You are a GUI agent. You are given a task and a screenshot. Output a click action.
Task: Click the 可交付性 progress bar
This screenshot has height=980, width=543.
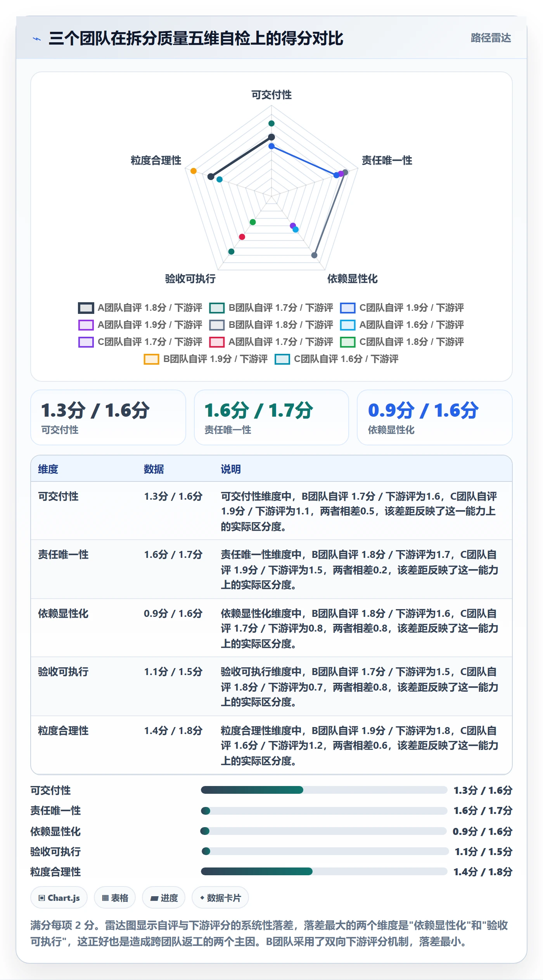(x=324, y=790)
